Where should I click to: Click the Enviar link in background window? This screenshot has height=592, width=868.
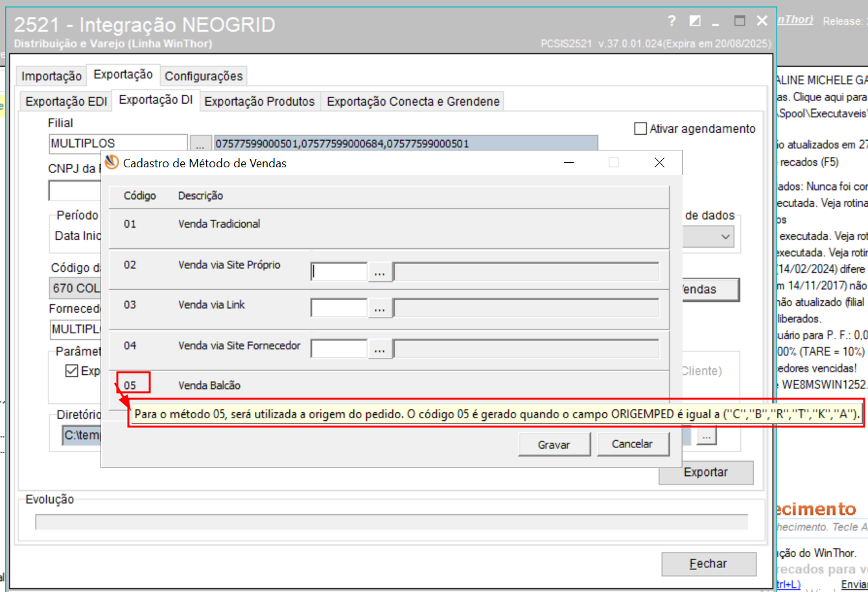pos(854,585)
